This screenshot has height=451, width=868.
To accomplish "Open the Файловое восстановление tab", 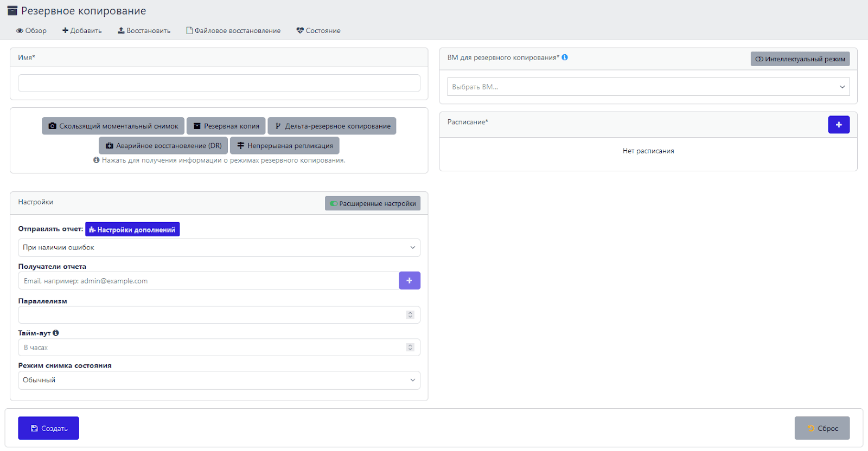I will (x=233, y=31).
